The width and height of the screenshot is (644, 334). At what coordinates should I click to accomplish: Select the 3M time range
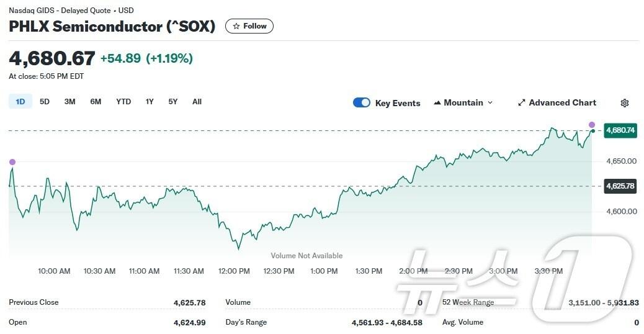click(69, 102)
